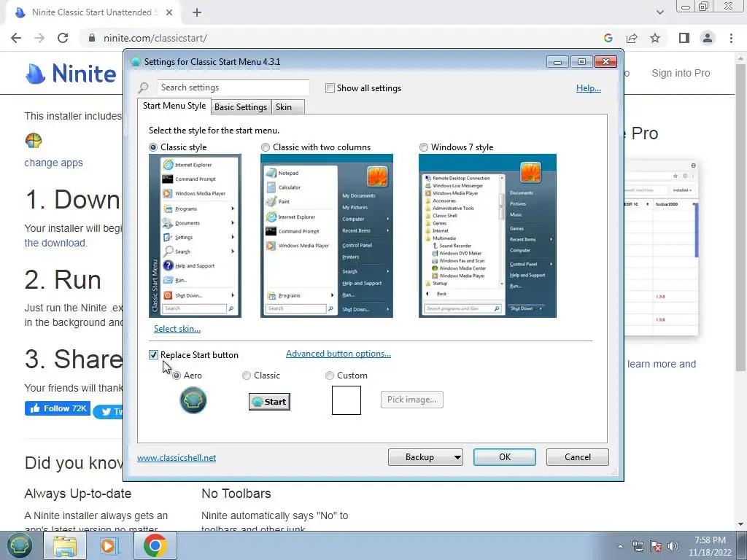The height and width of the screenshot is (560, 747).
Task: Click the Chrome address bar URL
Action: [x=155, y=38]
